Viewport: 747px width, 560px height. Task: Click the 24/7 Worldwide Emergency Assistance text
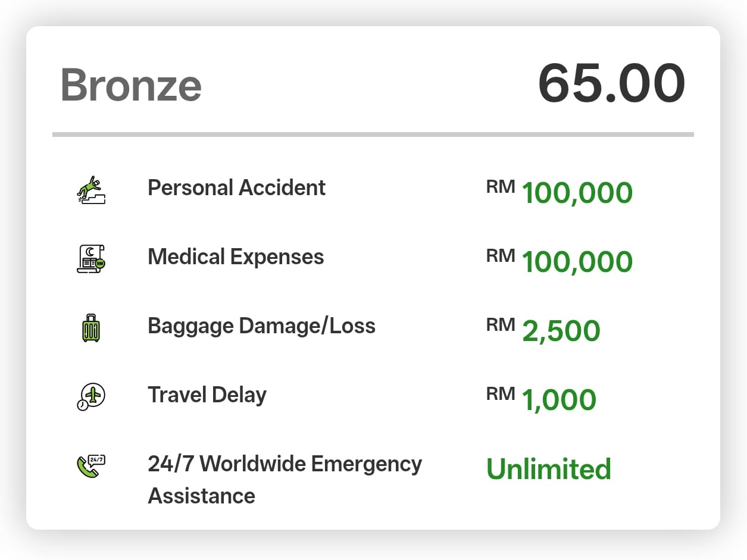pos(285,480)
